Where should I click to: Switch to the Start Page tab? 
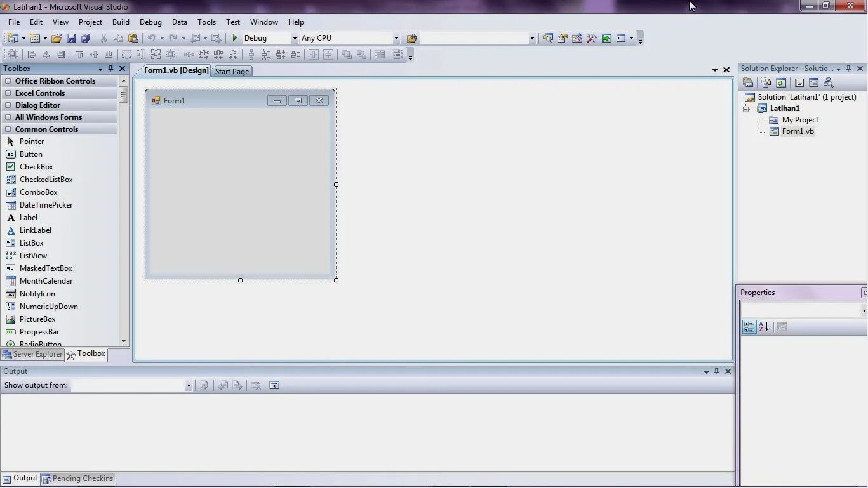(x=232, y=72)
